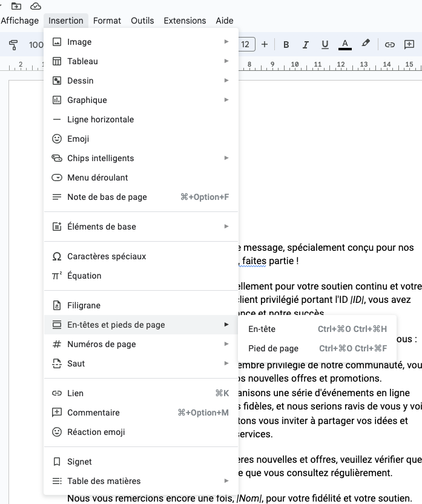The image size is (422, 504).
Task: Click the word "faites" in the document
Action: pos(255,260)
